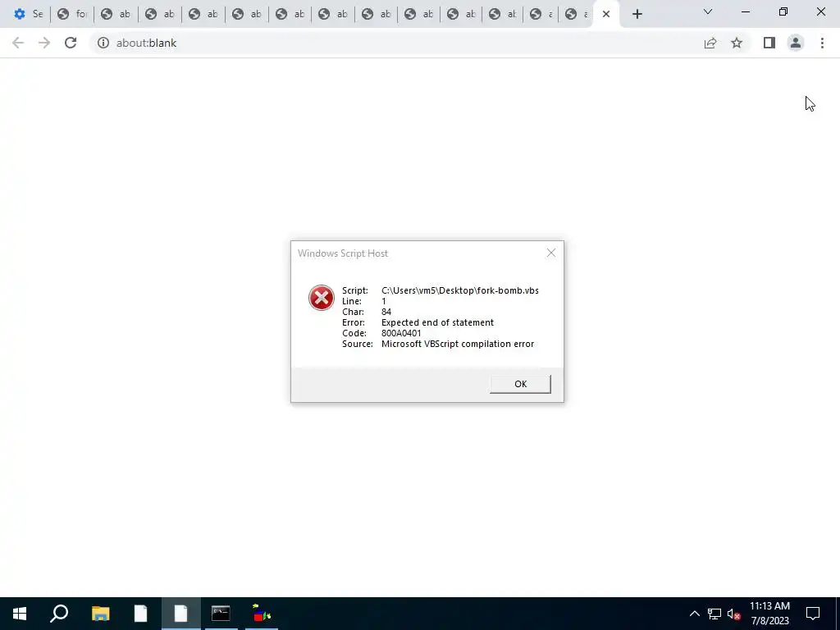Close the Windows Script Host error dialog

[x=550, y=253]
